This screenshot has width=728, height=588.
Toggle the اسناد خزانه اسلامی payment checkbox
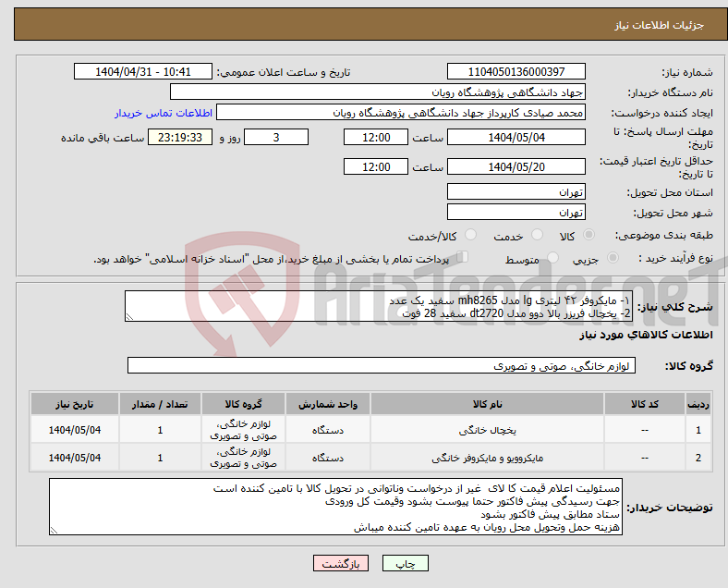click(x=462, y=257)
